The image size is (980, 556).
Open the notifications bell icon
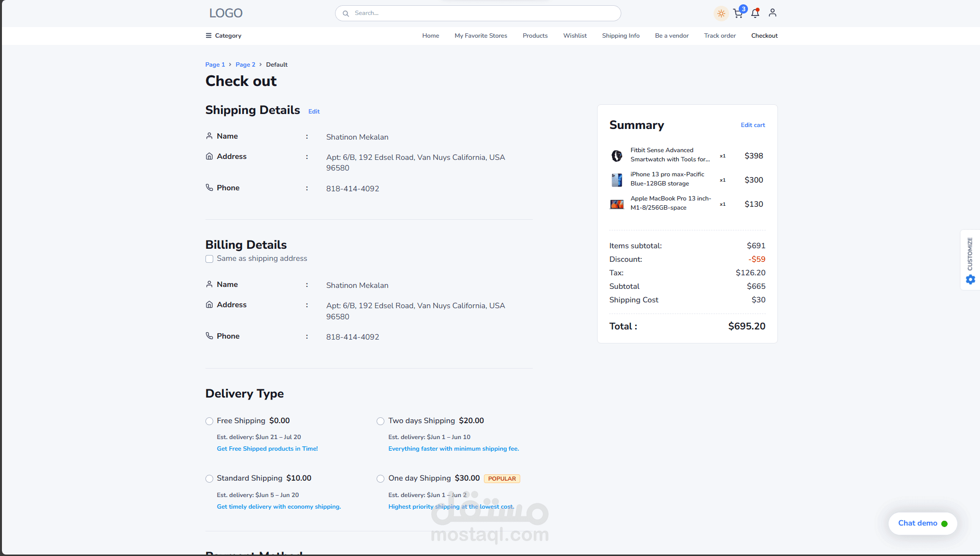(755, 14)
